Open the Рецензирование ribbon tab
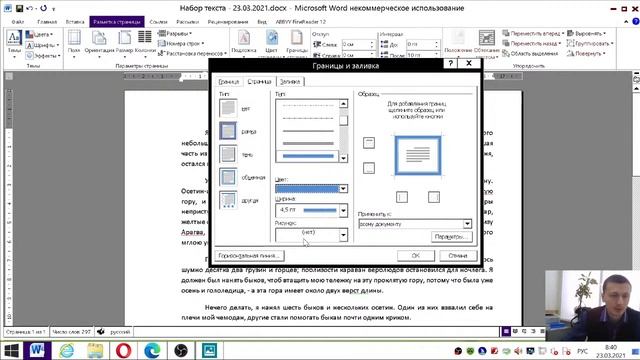Viewport: 640px width, 360px height. tap(228, 22)
